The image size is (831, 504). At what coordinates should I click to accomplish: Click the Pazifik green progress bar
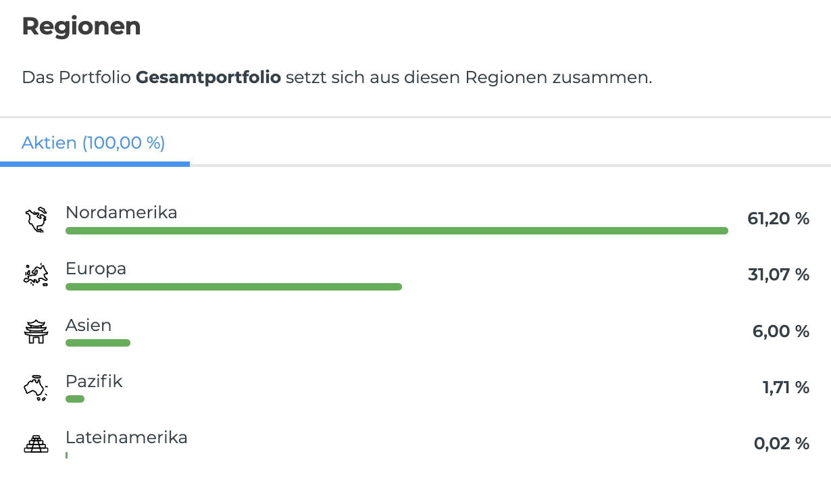pyautogui.click(x=75, y=399)
